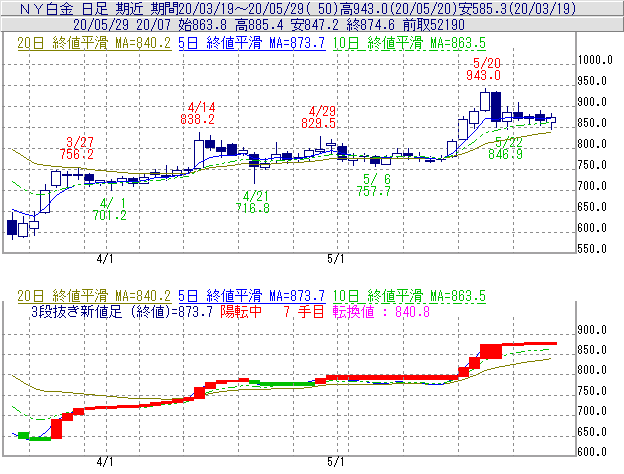
Task: Select the 10日 MA=863.5 legend in upper chart
Action: point(409,43)
